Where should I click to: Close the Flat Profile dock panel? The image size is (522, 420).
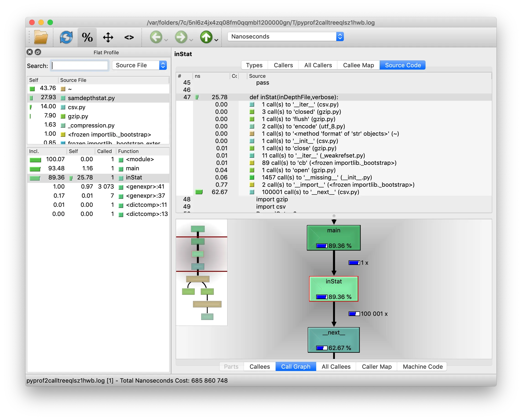(30, 52)
